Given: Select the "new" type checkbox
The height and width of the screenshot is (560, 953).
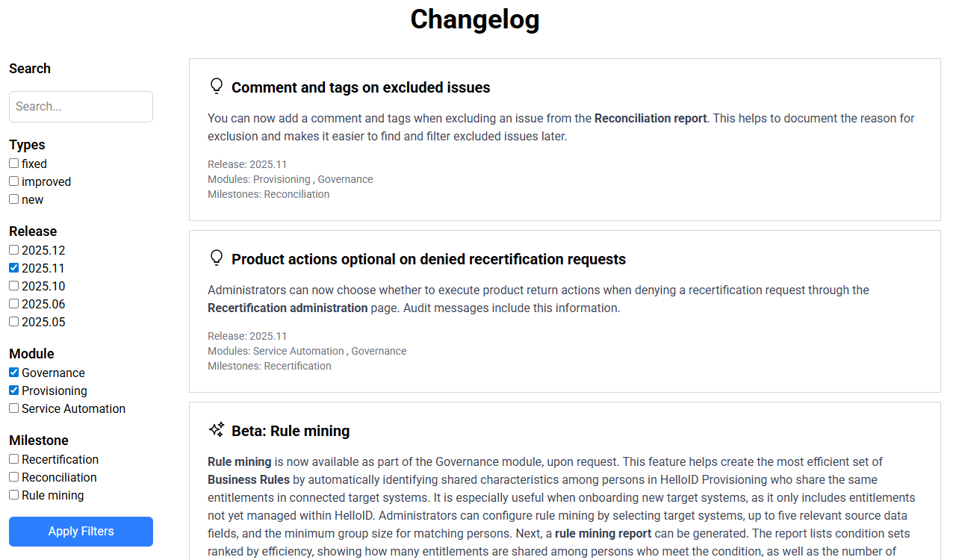Looking at the screenshot, I should point(13,199).
